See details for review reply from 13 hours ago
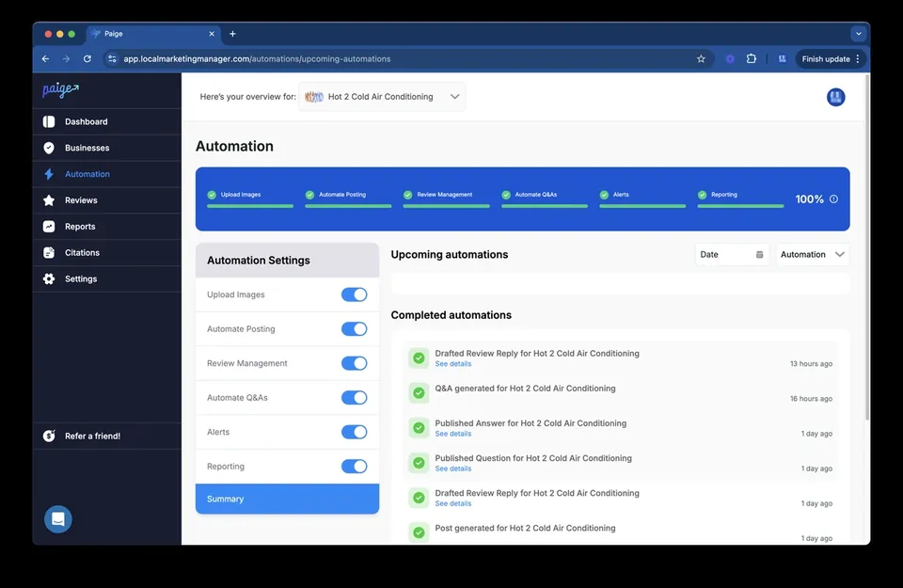Screen dimensions: 903x588 point(453,364)
